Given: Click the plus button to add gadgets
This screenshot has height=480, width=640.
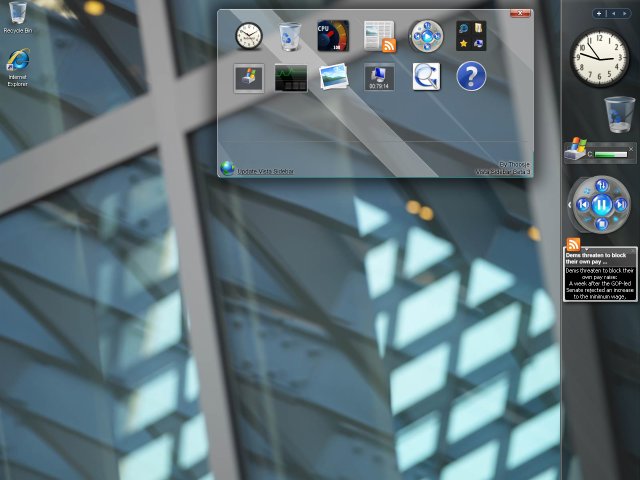Looking at the screenshot, I should (598, 14).
